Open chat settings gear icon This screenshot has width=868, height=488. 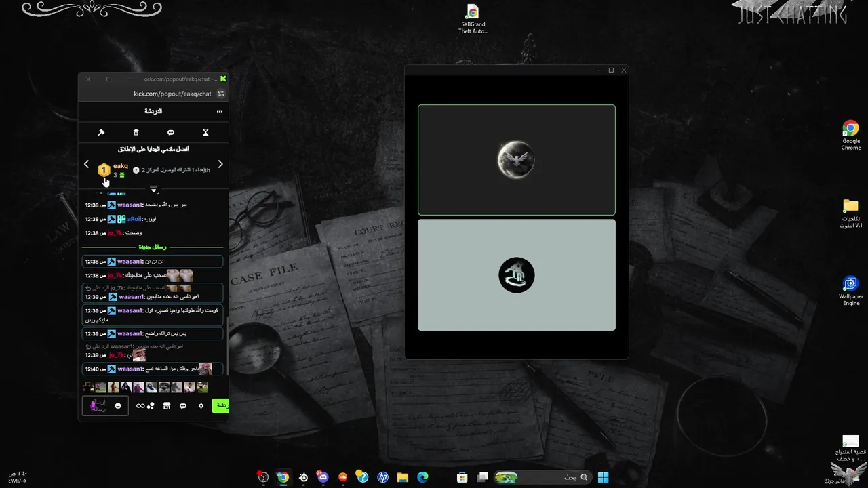tap(201, 406)
